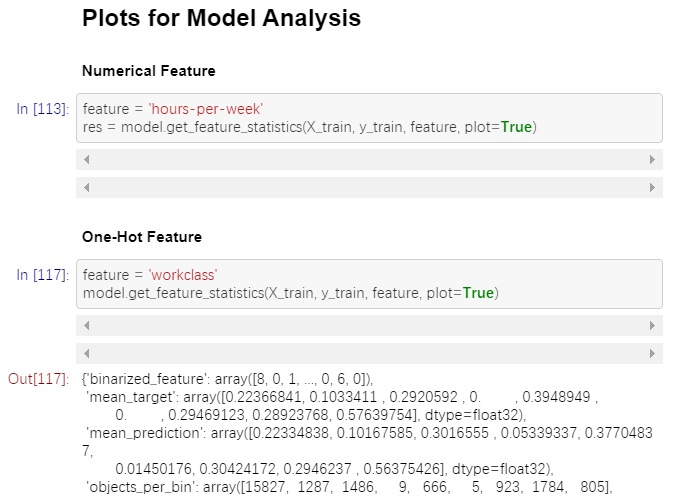Click the One-Hot Feature subheading
Viewport: 680px width, 498px height.
(x=142, y=237)
